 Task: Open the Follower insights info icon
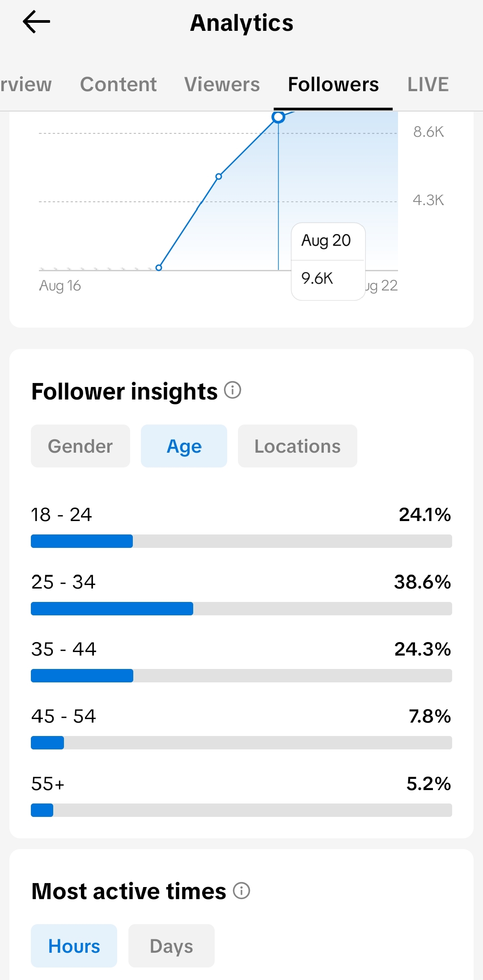coord(233,390)
